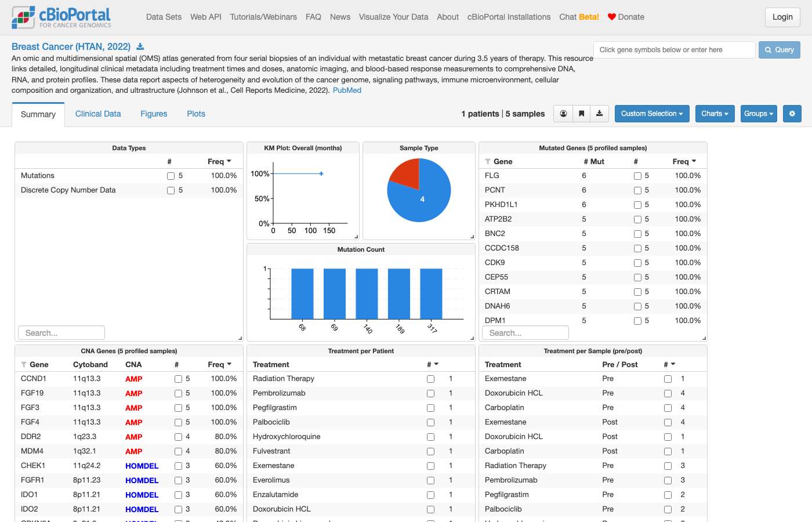Click the Chat Beta menu item

579,17
